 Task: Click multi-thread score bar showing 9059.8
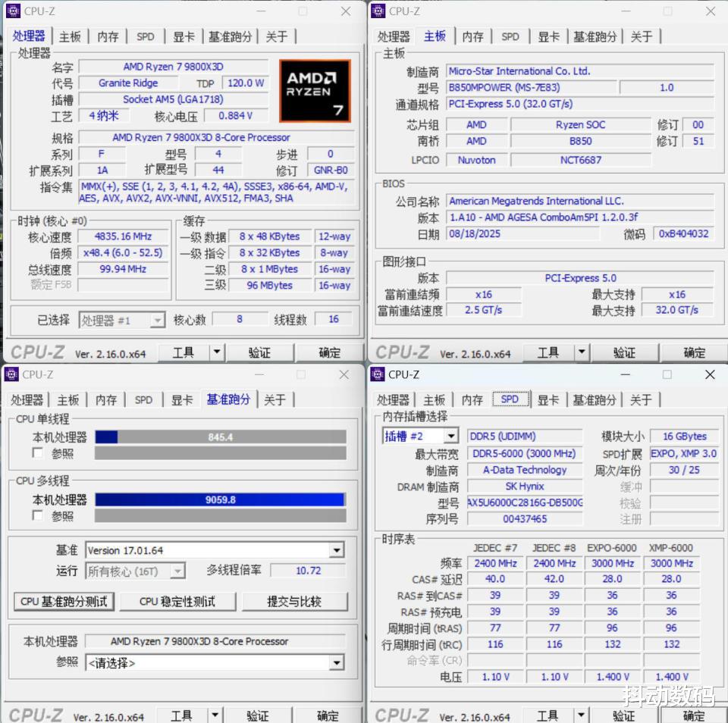[221, 499]
